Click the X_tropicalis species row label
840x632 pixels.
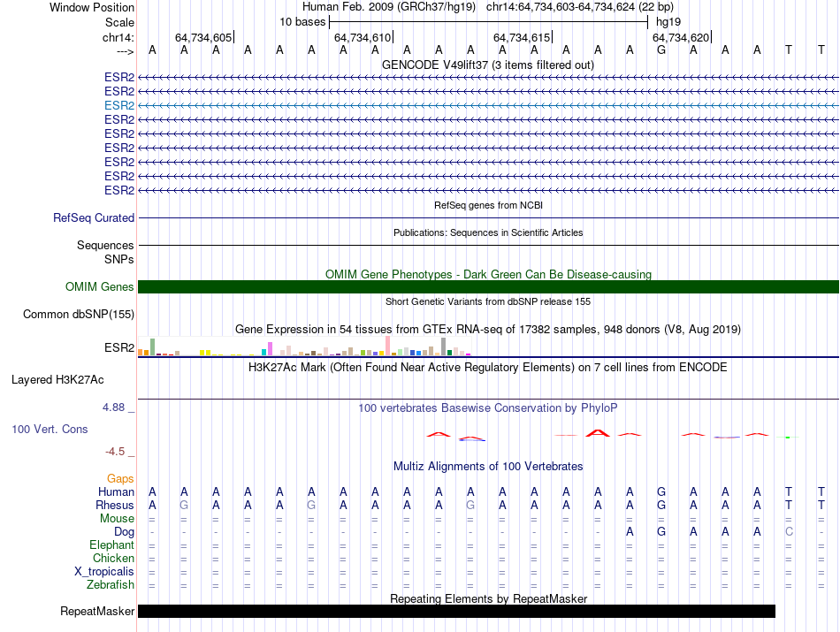pos(104,572)
